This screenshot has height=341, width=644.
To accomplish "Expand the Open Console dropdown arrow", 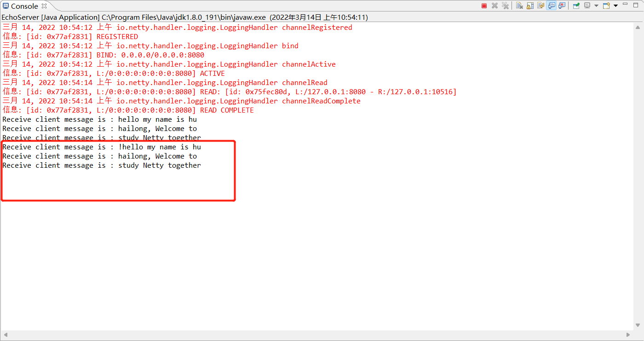I will [615, 6].
